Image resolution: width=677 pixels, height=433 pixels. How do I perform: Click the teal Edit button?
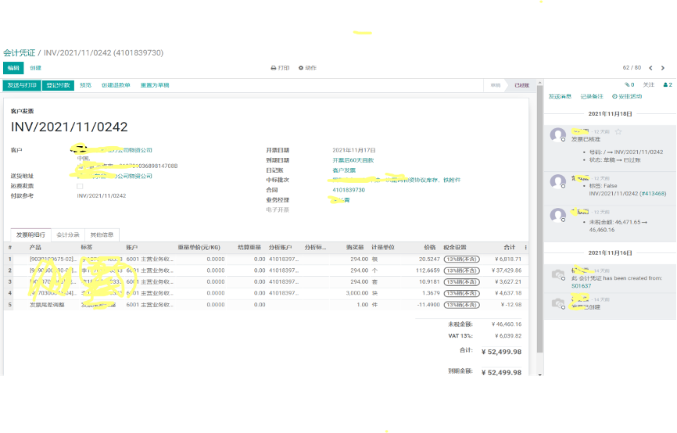[13, 68]
